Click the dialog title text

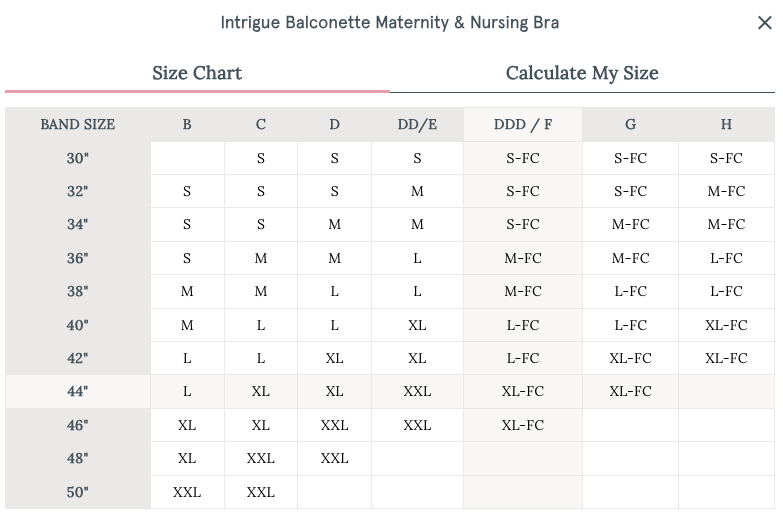pos(390,22)
